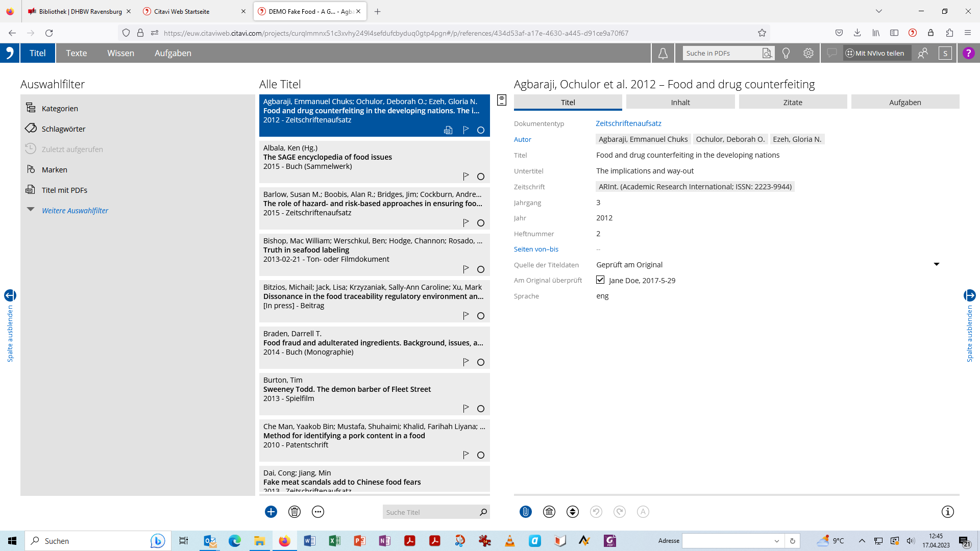Click the undo arrow icon
Screen dimensions: 980x551
(596, 512)
